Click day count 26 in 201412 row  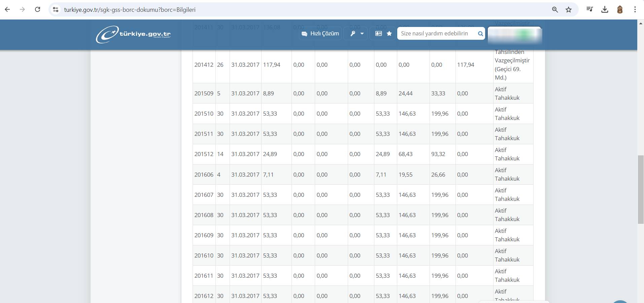point(220,65)
